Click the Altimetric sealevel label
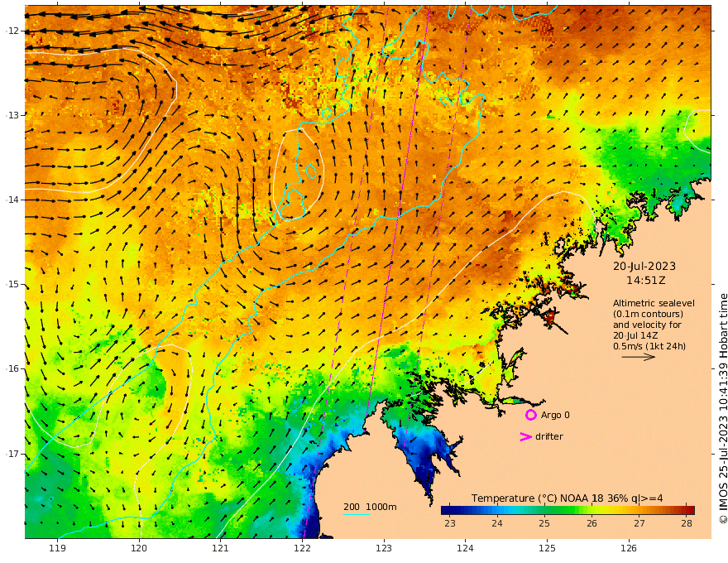 click(654, 303)
